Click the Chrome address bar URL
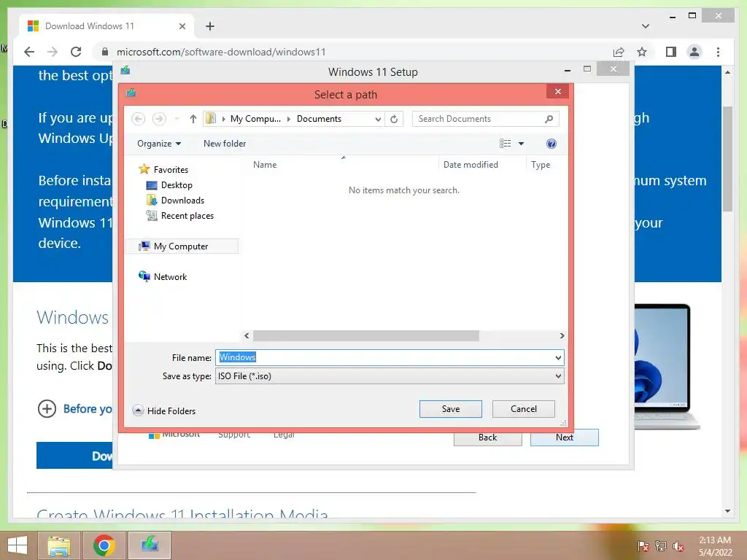This screenshot has width=747, height=560. [x=221, y=52]
